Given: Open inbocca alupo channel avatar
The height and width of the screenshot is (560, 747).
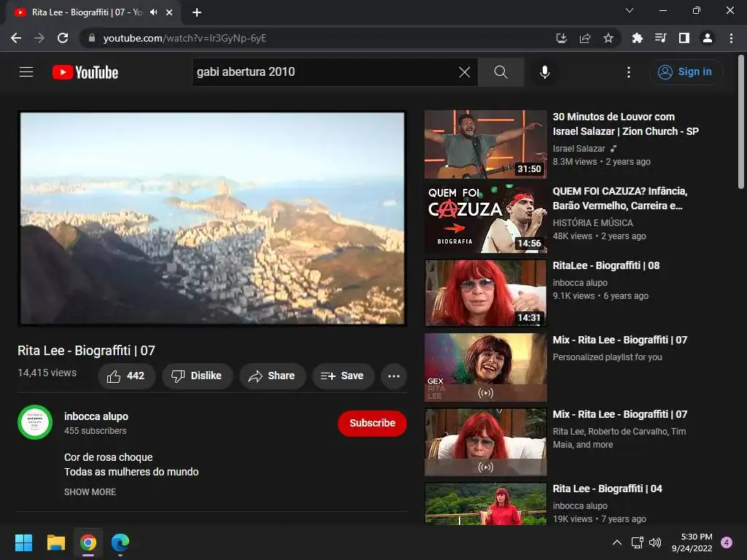Looking at the screenshot, I should point(35,422).
